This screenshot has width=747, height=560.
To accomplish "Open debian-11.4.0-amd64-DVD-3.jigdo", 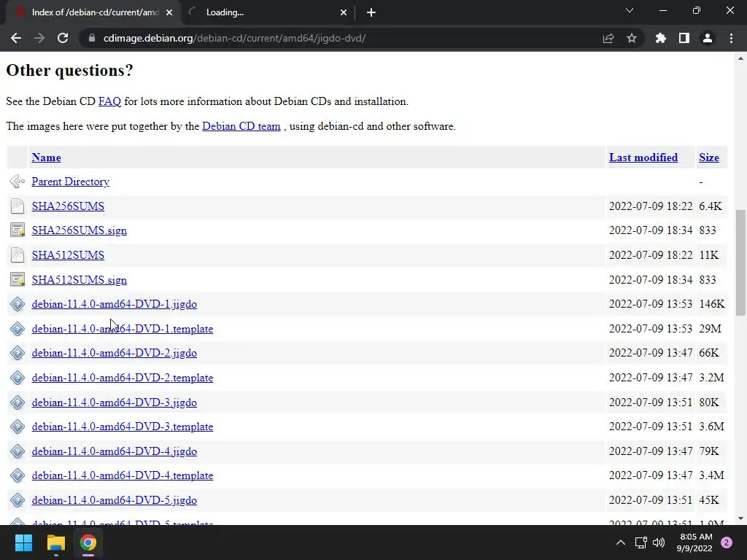I will click(x=115, y=402).
